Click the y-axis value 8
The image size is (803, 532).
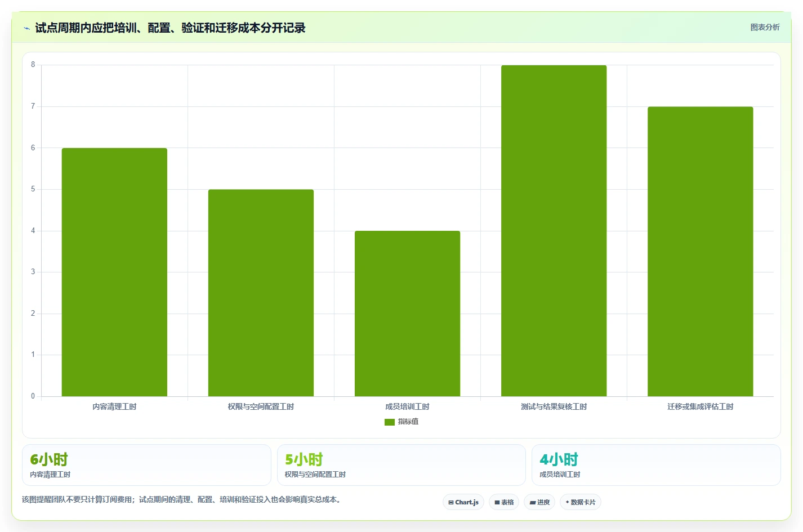[x=33, y=65]
